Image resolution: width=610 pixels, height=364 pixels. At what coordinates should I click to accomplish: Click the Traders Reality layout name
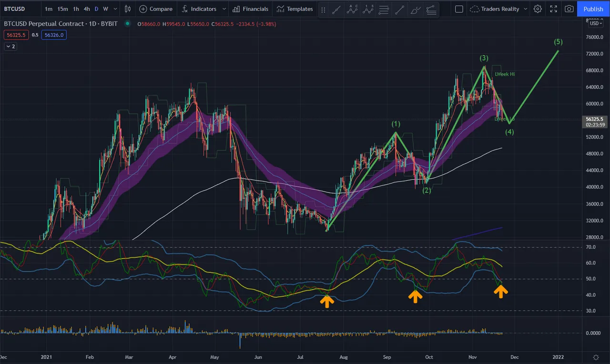500,9
